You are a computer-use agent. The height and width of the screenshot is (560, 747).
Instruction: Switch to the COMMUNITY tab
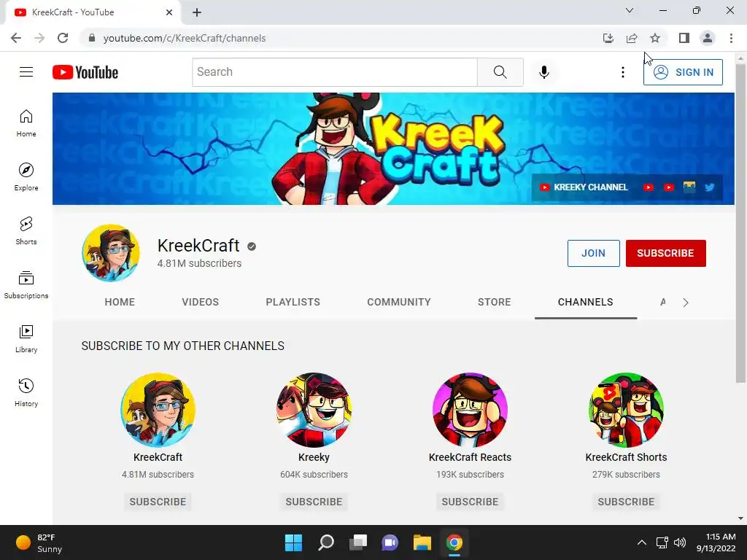(399, 302)
